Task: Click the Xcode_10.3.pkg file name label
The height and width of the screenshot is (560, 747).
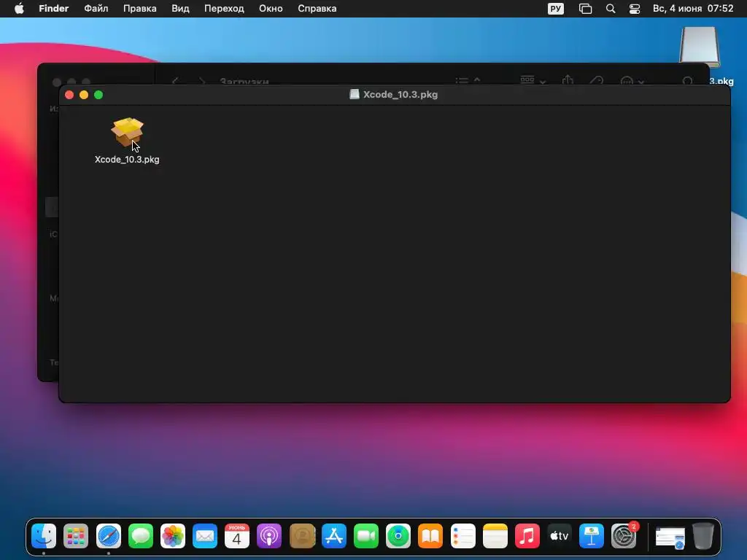Action: coord(127,160)
